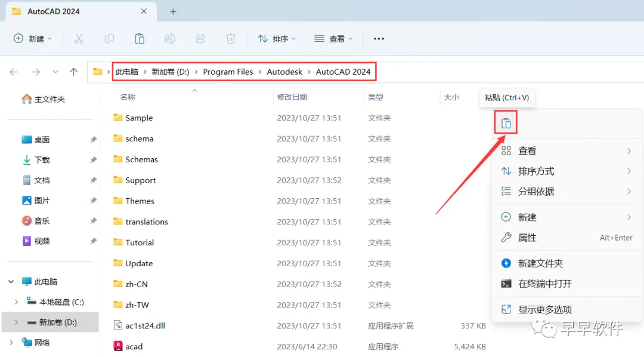This screenshot has height=357, width=644.
Task: Click Autodesk breadcrumb segment
Action: [284, 72]
